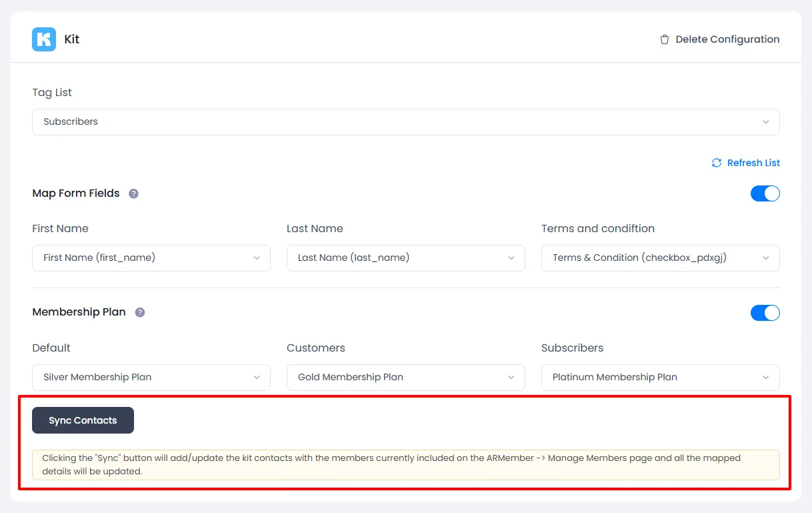Click the Refresh List link

pyautogui.click(x=753, y=163)
